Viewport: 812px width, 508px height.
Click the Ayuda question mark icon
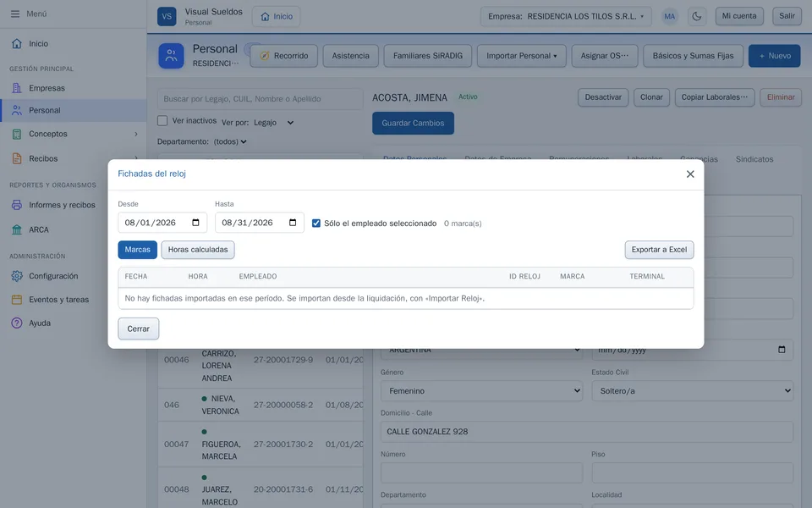pyautogui.click(x=17, y=323)
